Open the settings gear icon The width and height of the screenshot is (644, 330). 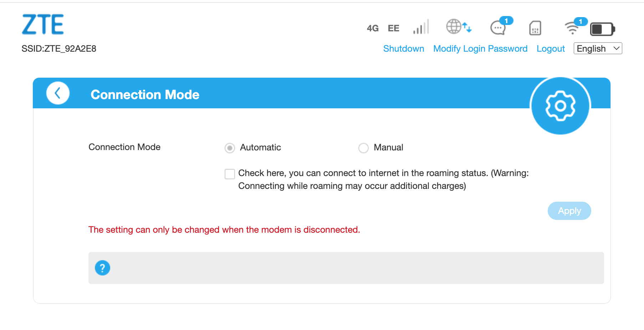(x=560, y=106)
